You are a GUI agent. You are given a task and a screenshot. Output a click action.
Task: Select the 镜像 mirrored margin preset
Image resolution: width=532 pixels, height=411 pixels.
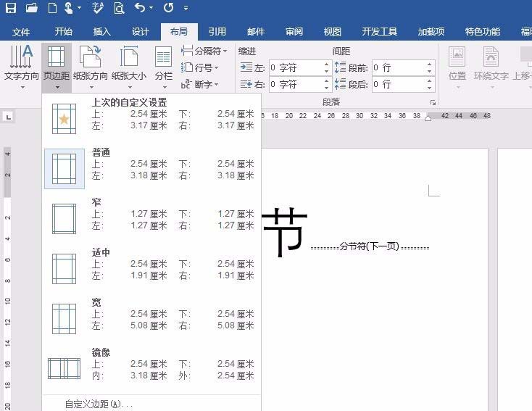(x=151, y=368)
